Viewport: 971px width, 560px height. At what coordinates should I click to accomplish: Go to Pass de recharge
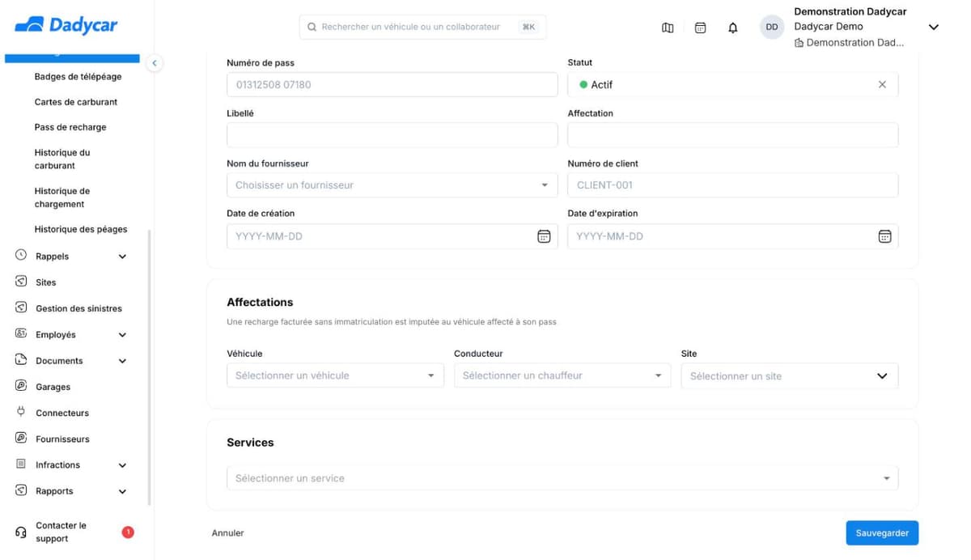coord(70,127)
